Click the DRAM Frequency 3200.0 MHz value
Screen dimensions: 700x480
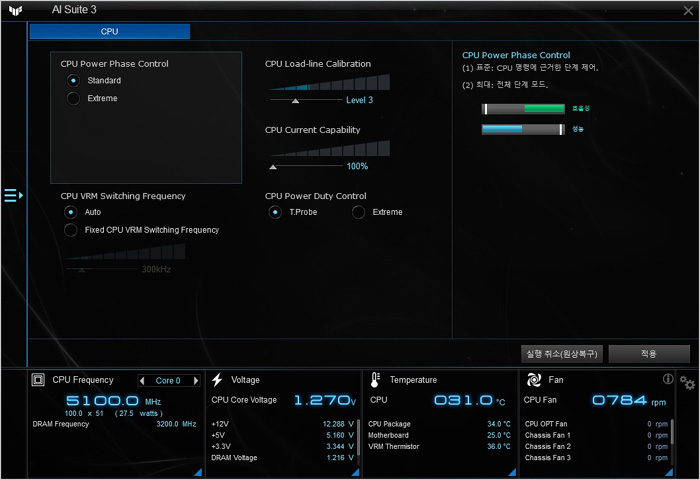[x=176, y=424]
